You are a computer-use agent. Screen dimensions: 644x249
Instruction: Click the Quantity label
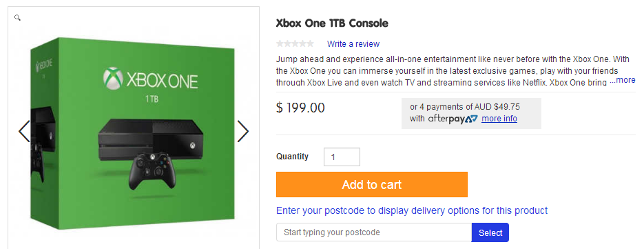(292, 157)
